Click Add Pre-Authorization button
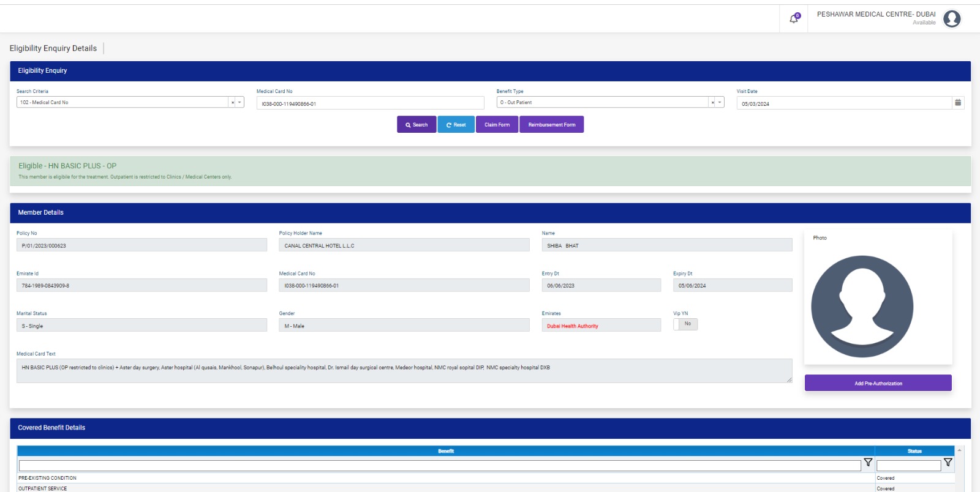Viewport: 980px width, 492px height. (878, 383)
